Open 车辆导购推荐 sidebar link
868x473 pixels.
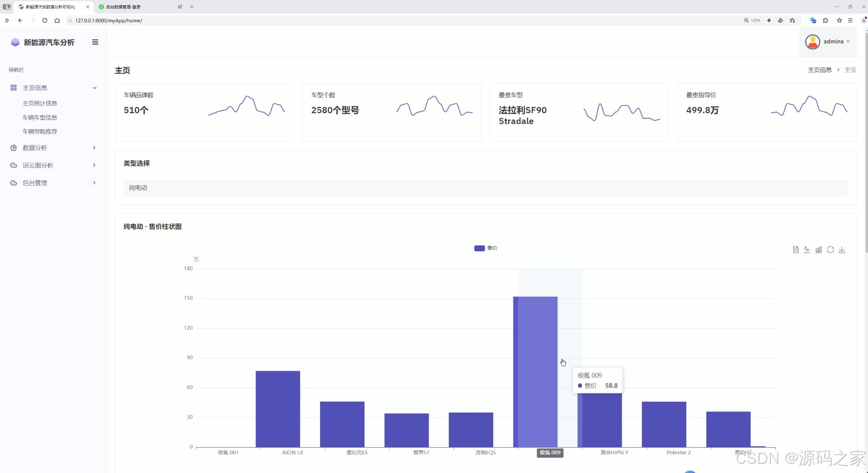40,131
